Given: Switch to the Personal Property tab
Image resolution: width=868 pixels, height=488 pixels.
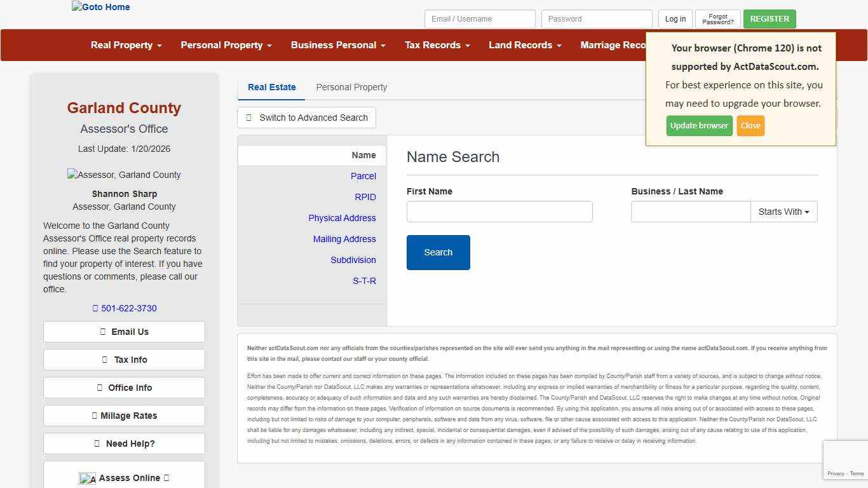Looking at the screenshot, I should pyautogui.click(x=351, y=87).
